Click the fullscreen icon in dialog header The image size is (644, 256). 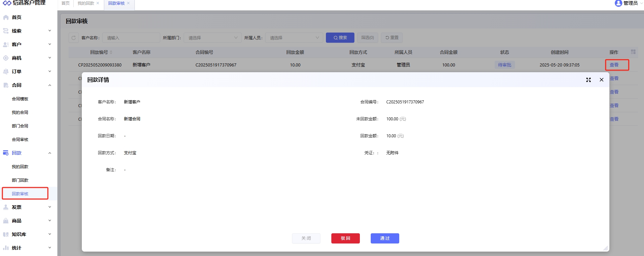(588, 80)
